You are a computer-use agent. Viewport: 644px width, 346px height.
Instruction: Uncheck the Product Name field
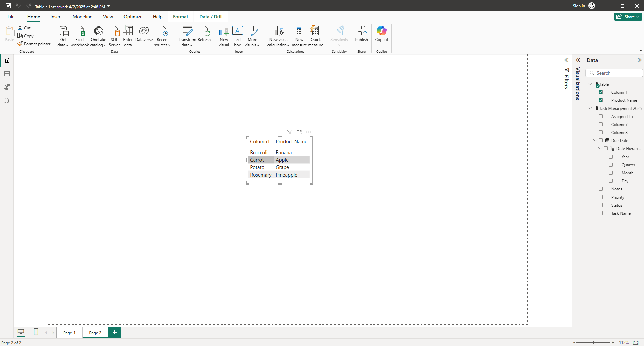pos(601,100)
